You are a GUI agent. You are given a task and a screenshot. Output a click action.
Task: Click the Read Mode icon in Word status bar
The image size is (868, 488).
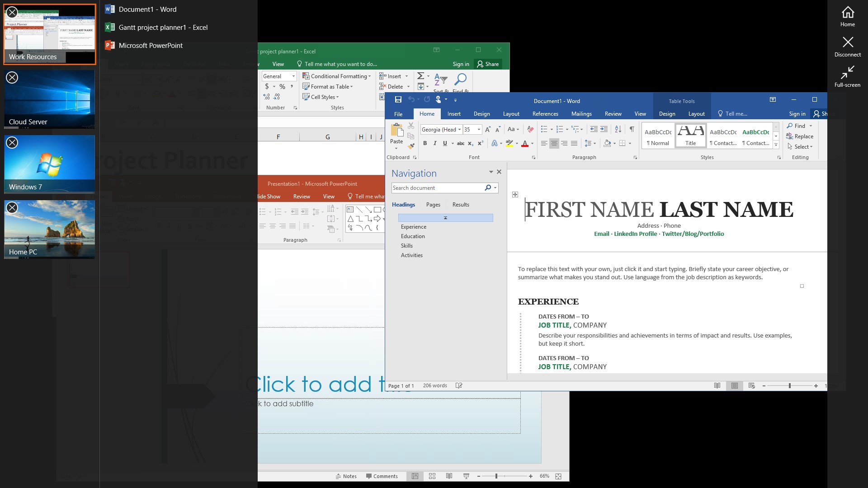(x=717, y=385)
